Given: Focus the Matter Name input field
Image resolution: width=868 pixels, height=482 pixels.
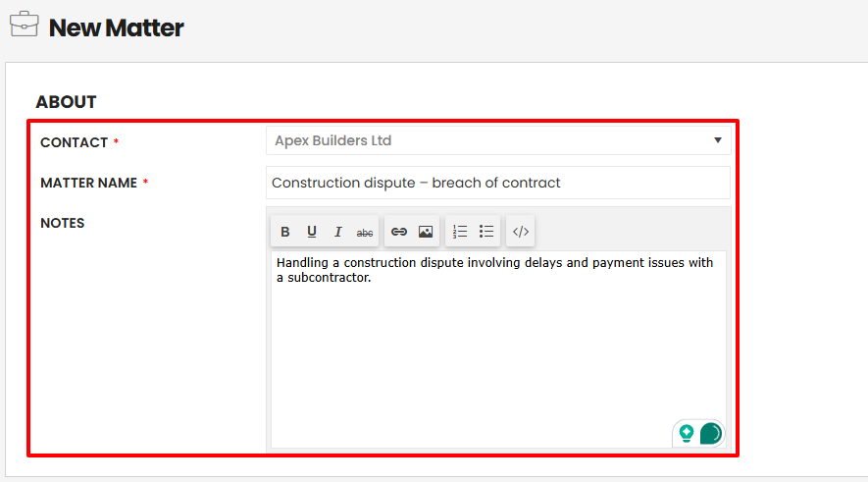Looking at the screenshot, I should click(498, 183).
